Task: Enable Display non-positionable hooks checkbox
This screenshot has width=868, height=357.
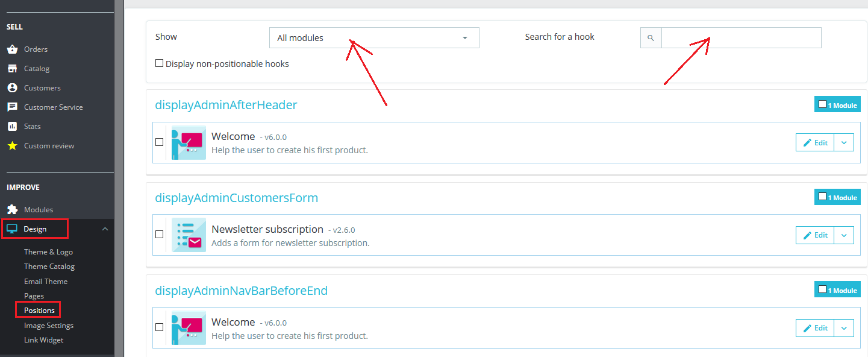Action: click(x=160, y=63)
